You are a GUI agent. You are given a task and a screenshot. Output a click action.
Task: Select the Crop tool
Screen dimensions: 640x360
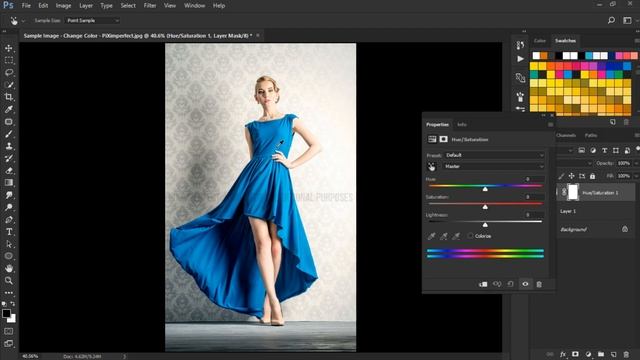point(9,97)
